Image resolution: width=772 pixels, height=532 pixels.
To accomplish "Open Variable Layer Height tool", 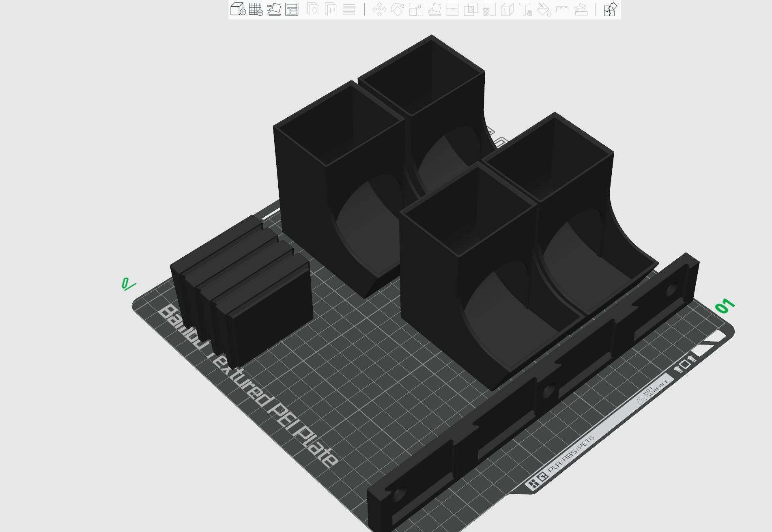I will coord(349,9).
